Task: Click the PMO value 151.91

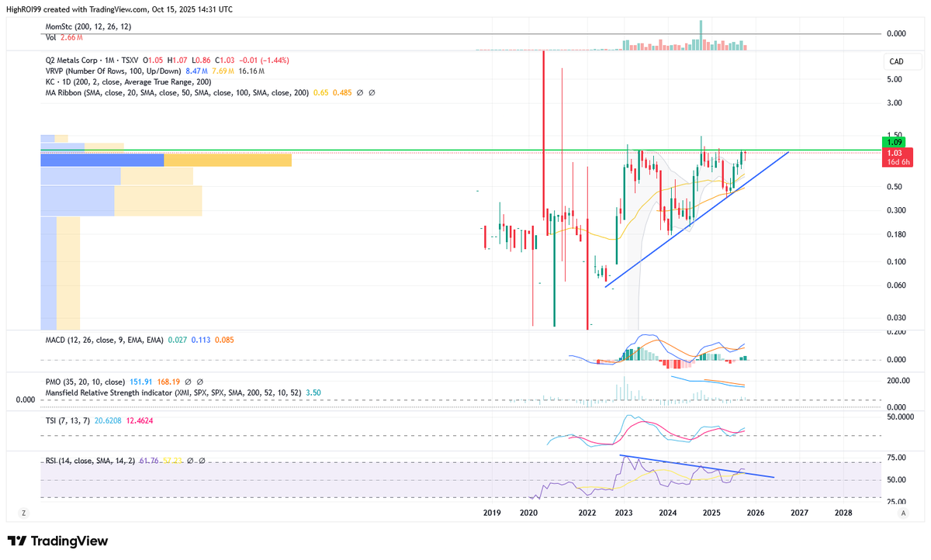Action: tap(141, 382)
